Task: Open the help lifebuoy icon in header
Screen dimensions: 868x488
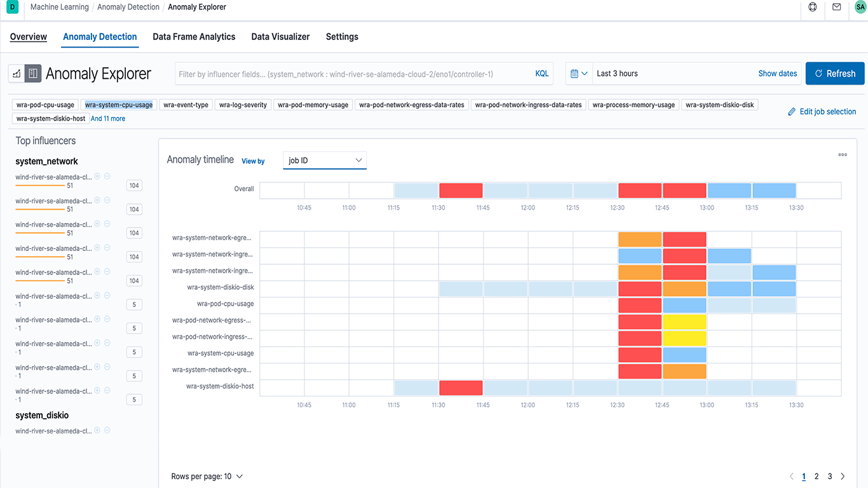Action: (x=813, y=8)
